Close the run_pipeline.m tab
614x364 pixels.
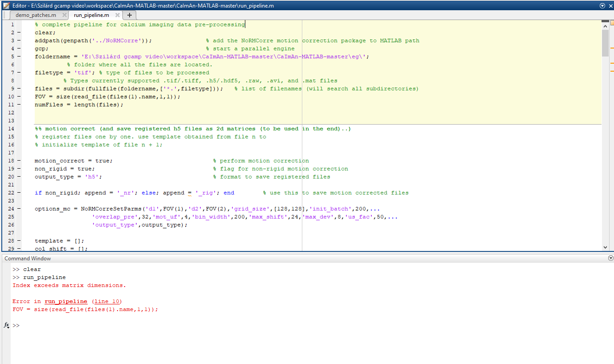click(117, 15)
